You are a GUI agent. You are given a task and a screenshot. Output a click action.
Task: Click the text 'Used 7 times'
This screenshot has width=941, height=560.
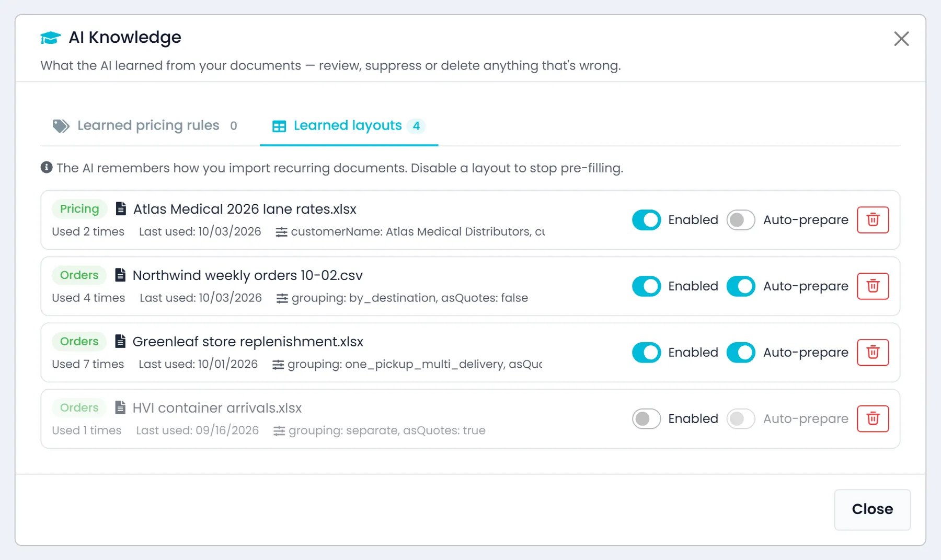point(88,364)
